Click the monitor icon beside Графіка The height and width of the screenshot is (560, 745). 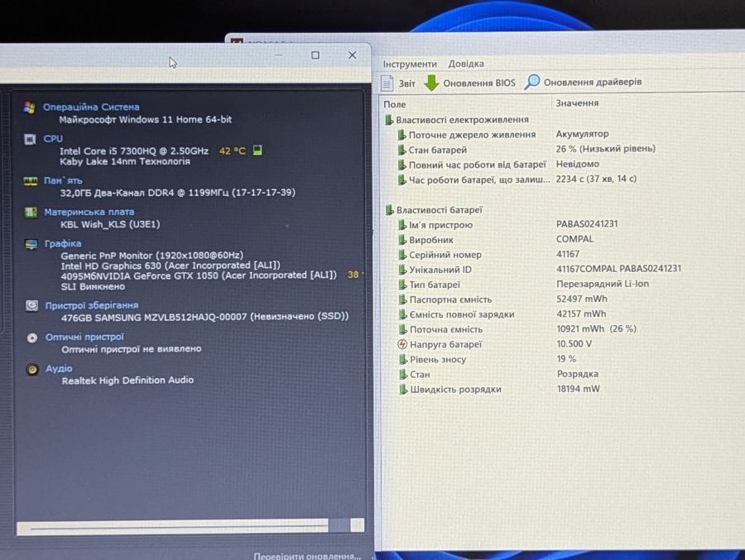tap(31, 244)
